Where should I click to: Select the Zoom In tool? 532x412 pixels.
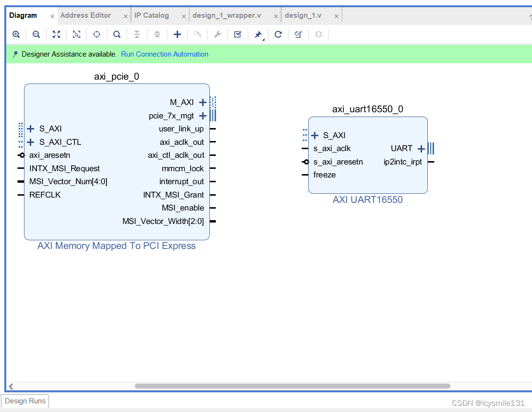click(16, 34)
